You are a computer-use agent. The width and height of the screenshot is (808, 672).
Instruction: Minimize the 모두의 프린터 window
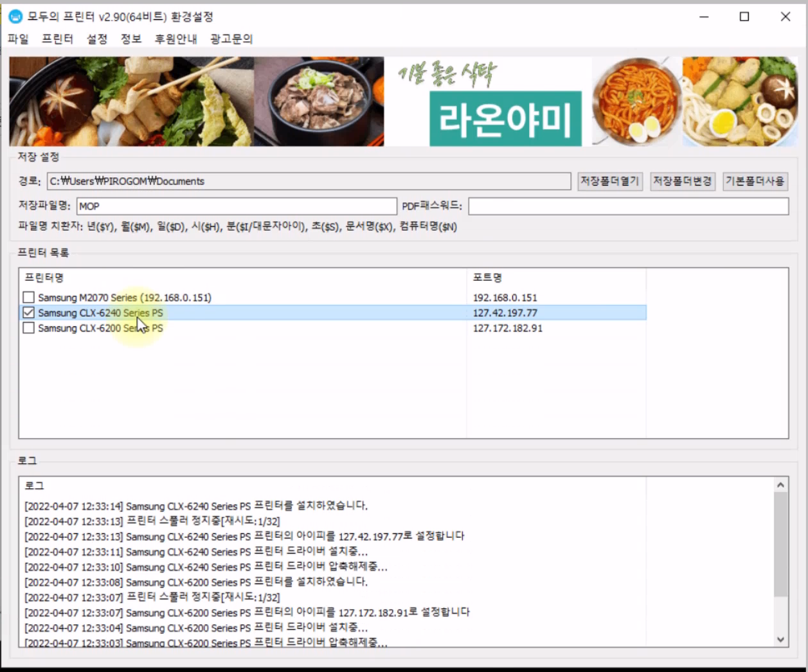click(705, 17)
